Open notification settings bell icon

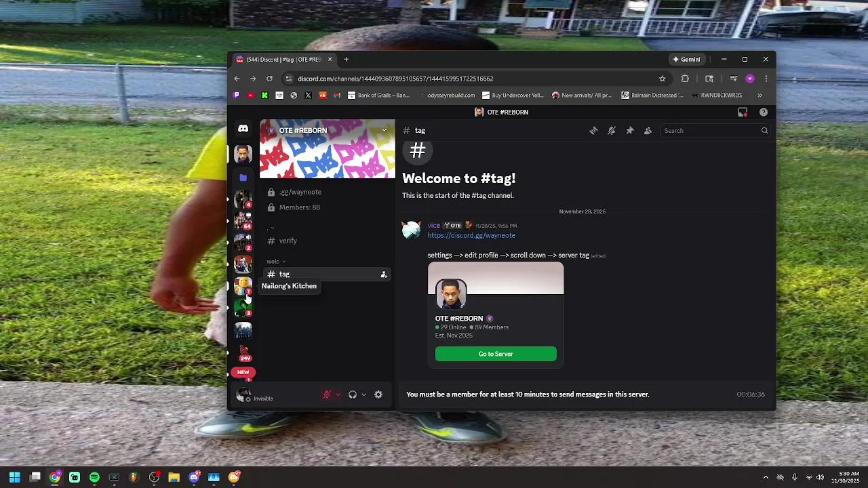click(x=612, y=131)
